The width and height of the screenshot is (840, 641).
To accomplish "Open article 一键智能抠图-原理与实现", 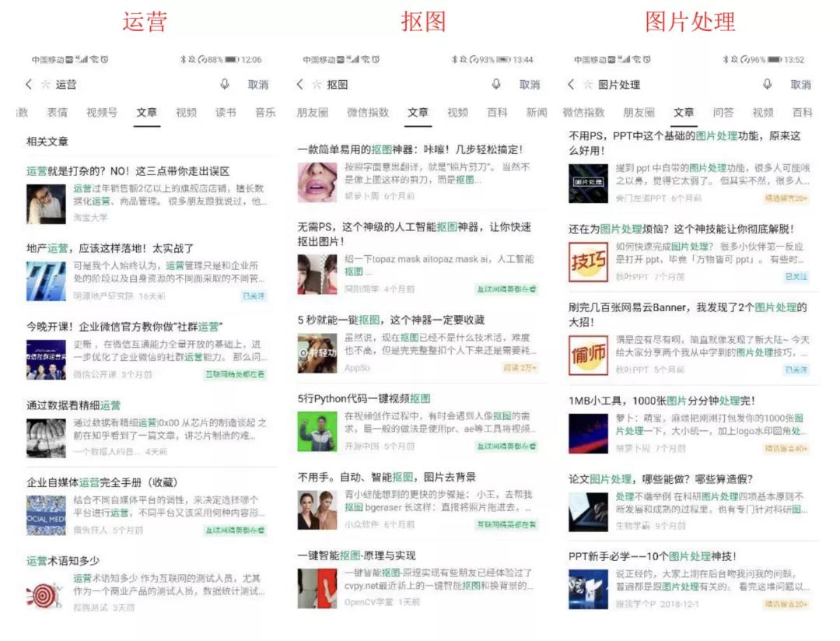I will coord(419,580).
